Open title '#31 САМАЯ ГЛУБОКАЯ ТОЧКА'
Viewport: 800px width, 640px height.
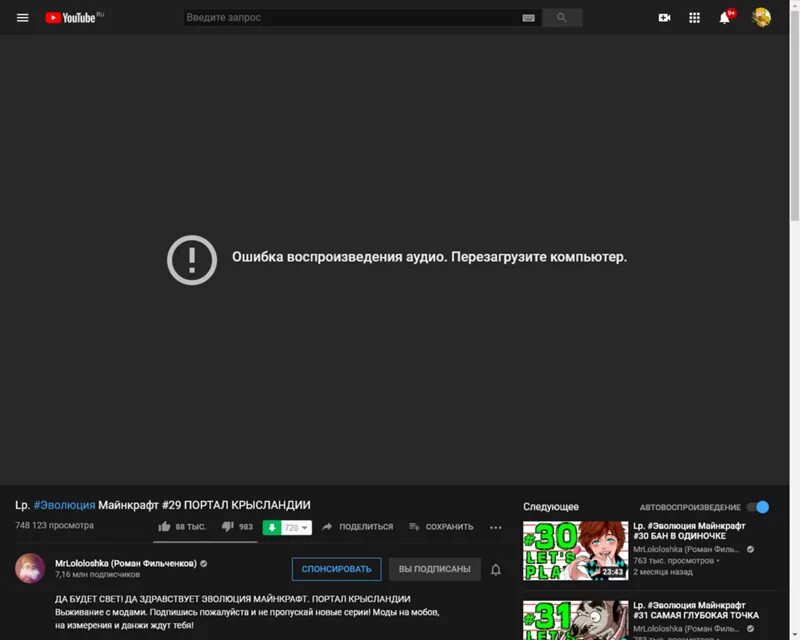[x=696, y=610]
